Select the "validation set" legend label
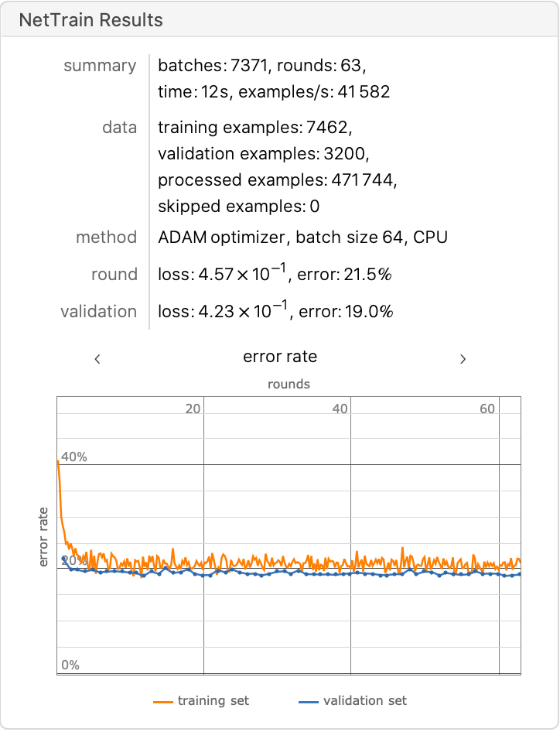This screenshot has height=732, width=560. [365, 701]
